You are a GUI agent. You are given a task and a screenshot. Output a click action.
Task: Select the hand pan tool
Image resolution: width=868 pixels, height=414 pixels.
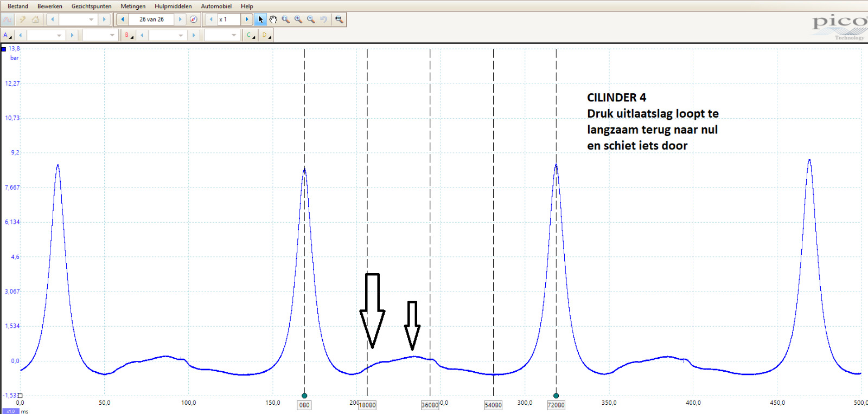point(273,20)
